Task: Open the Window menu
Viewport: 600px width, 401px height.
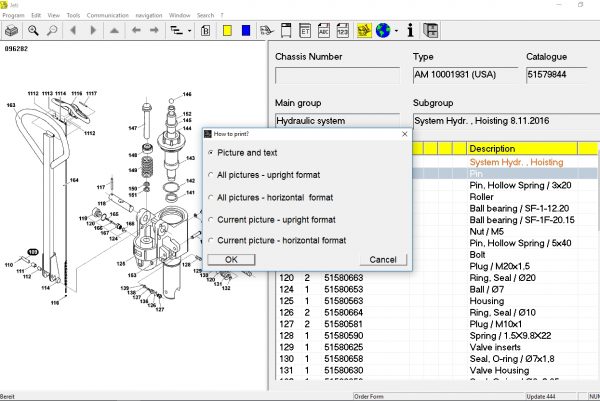Action: click(x=179, y=15)
